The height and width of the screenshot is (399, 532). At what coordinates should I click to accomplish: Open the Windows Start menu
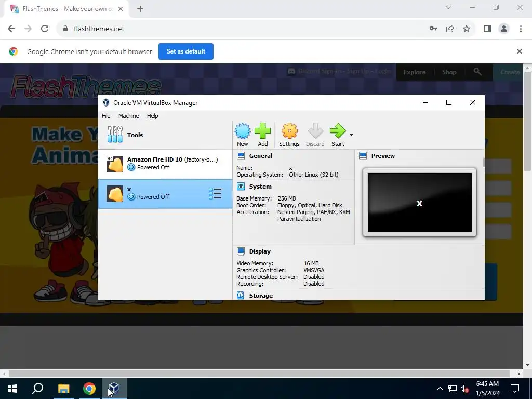pyautogui.click(x=12, y=389)
